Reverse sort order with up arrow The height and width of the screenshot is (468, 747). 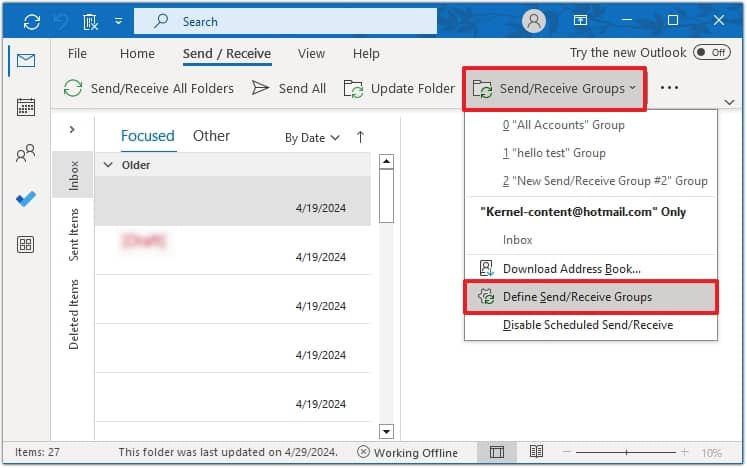[x=360, y=137]
